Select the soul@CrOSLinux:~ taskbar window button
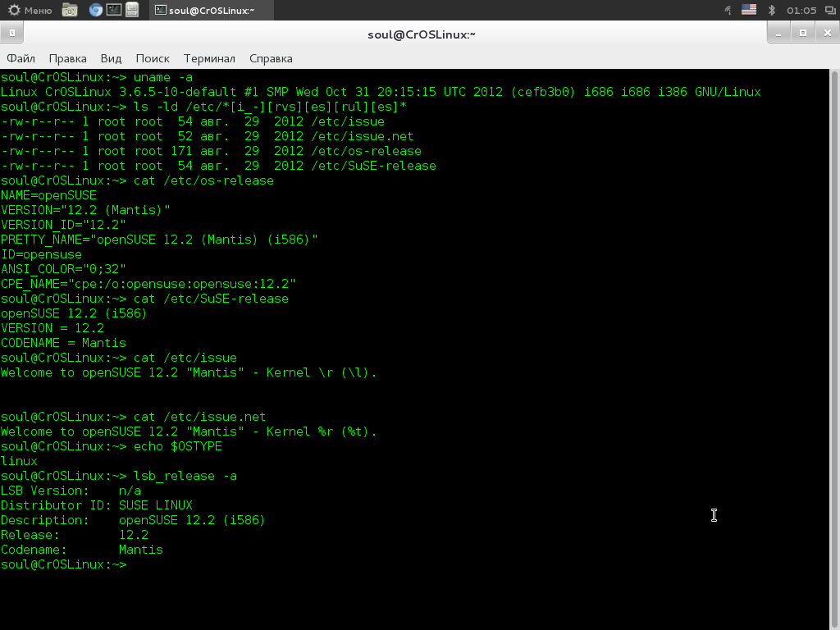 click(x=212, y=10)
